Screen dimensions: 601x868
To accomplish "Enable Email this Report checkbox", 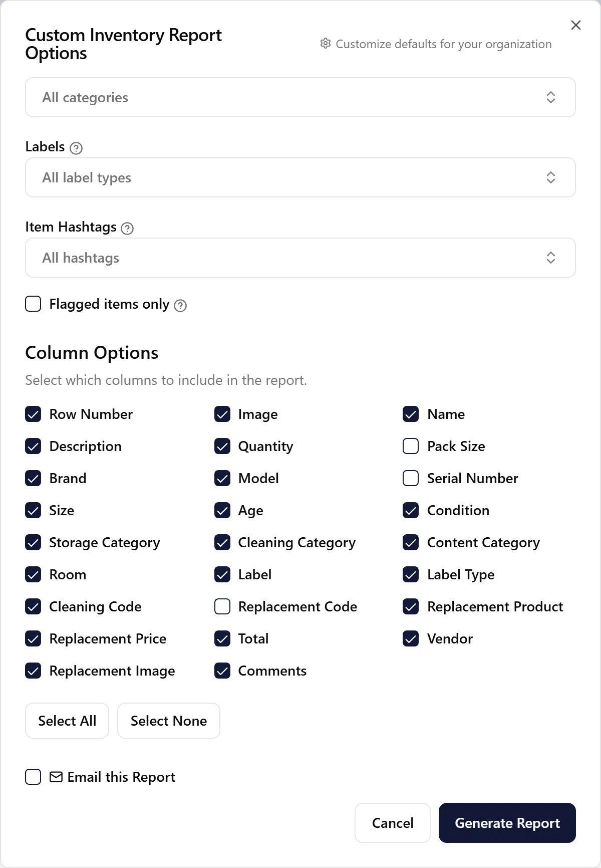I will coord(33,777).
